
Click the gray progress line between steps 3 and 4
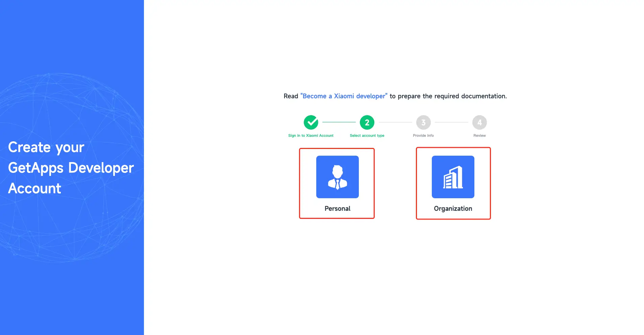click(x=451, y=122)
